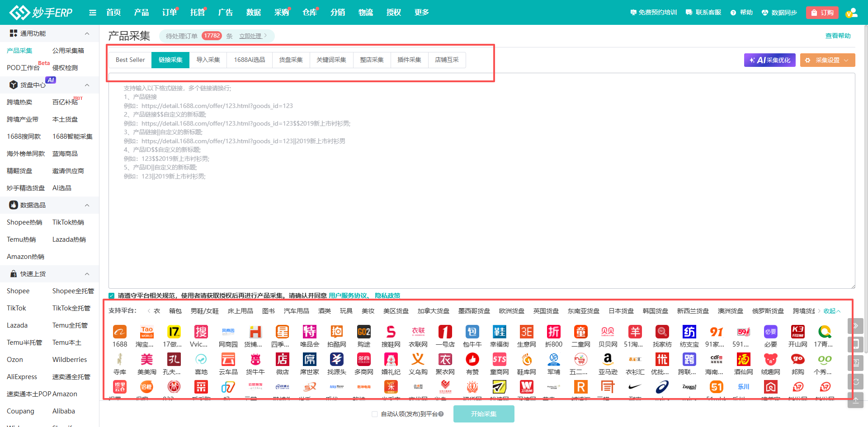This screenshot has width=868, height=427.
Task: Open 1688智能采集 in the sidebar
Action: 72,136
